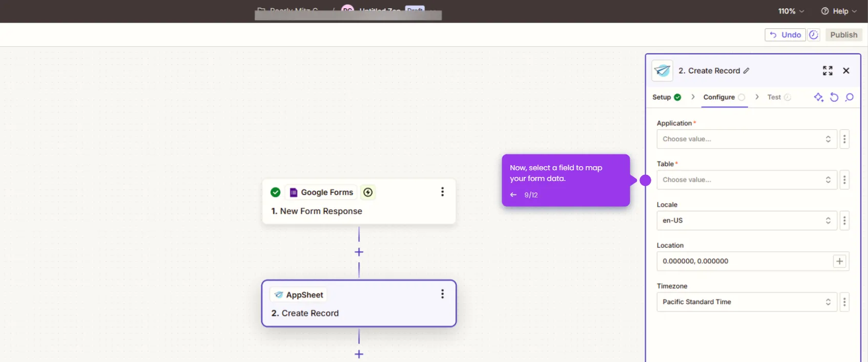The height and width of the screenshot is (362, 868).
Task: Open the version history icon next to Undo
Action: click(x=814, y=35)
